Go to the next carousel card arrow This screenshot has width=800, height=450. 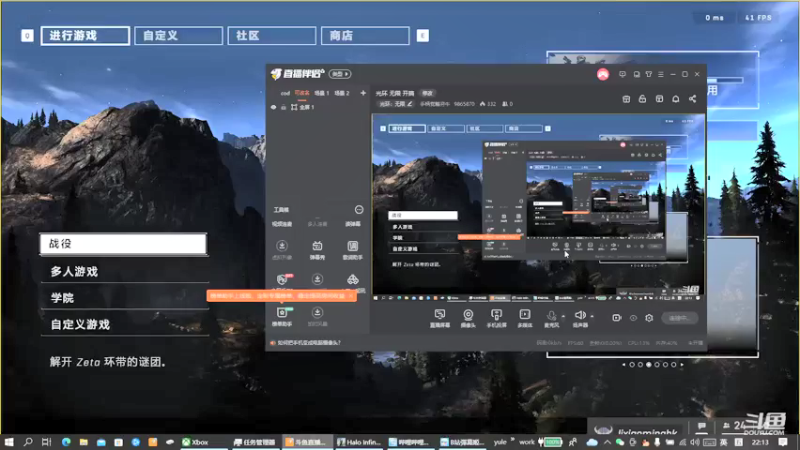(682, 365)
